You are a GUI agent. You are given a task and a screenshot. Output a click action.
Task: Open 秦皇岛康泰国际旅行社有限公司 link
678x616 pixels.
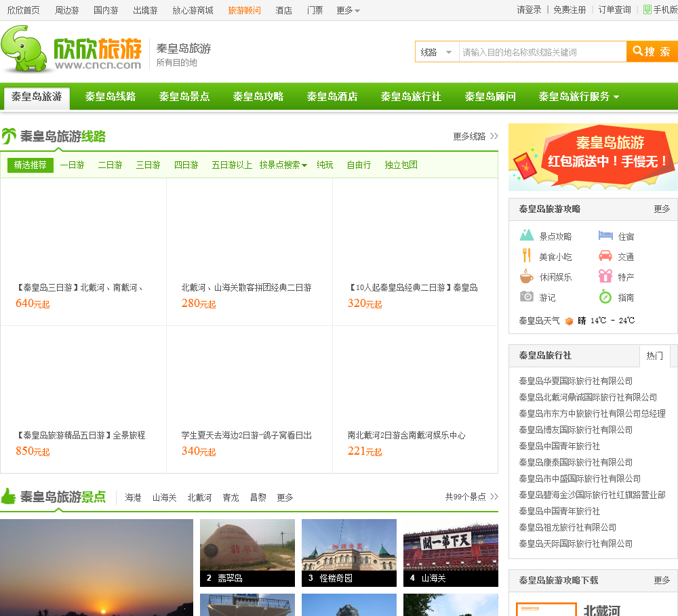pos(576,462)
